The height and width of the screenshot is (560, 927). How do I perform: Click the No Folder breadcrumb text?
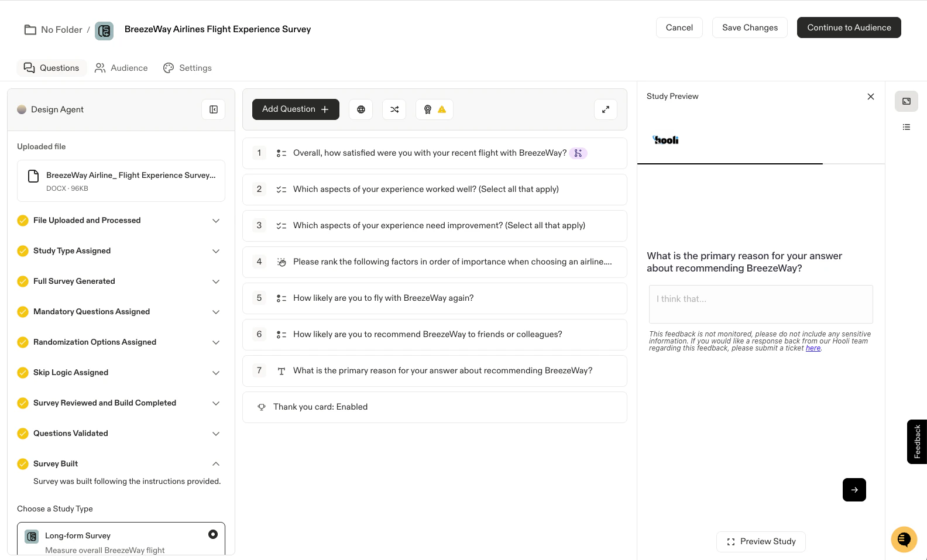coord(61,30)
